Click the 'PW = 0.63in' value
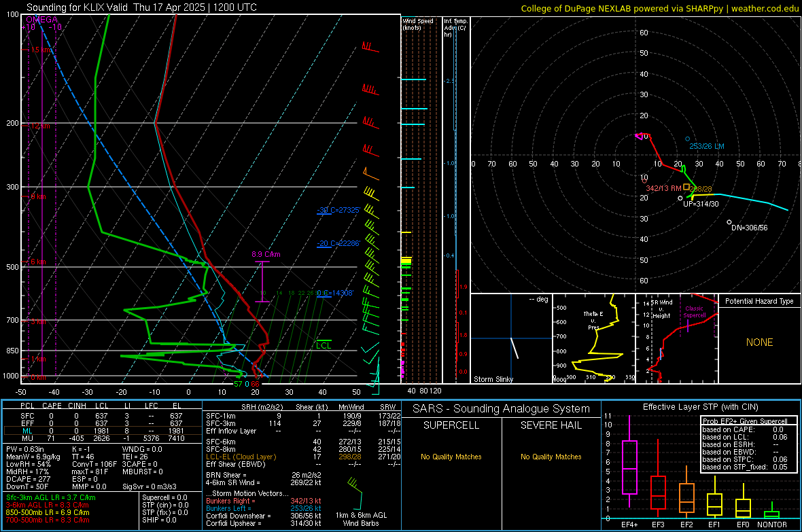The height and width of the screenshot is (532, 802). (x=25, y=449)
